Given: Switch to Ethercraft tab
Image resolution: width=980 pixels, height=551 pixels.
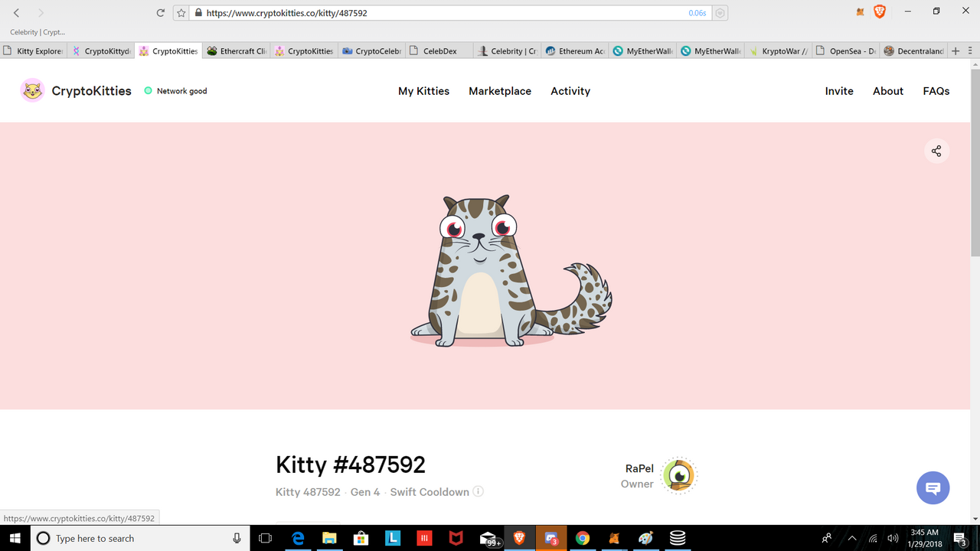Looking at the screenshot, I should (237, 51).
